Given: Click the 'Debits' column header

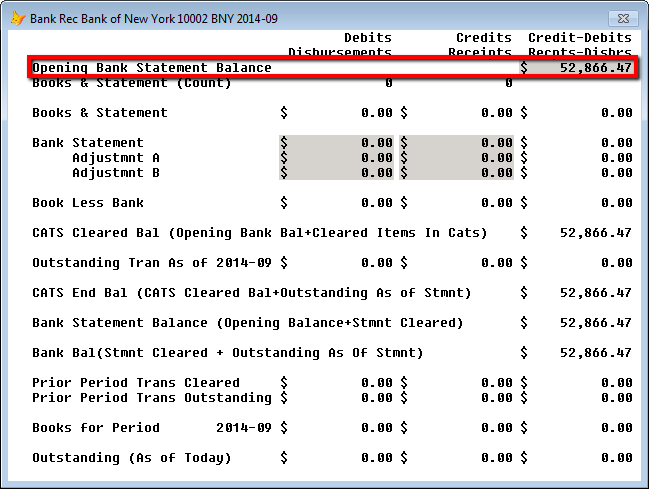Looking at the screenshot, I should (368, 38).
